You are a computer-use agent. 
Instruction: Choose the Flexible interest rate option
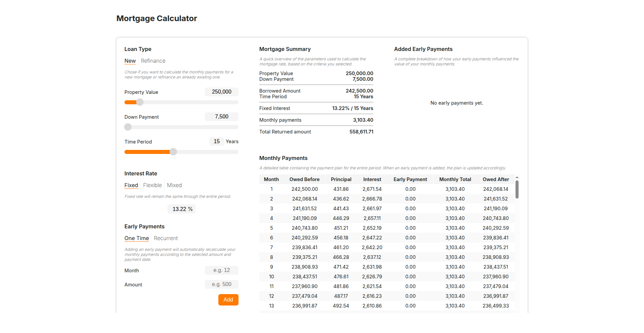point(152,185)
